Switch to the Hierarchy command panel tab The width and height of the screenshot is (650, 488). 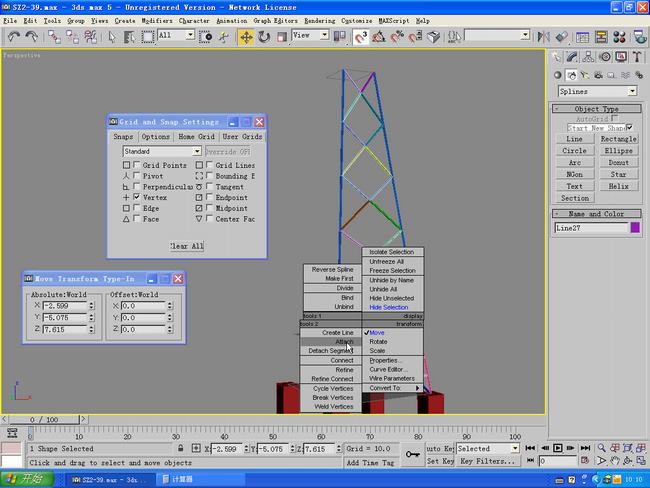click(588, 57)
